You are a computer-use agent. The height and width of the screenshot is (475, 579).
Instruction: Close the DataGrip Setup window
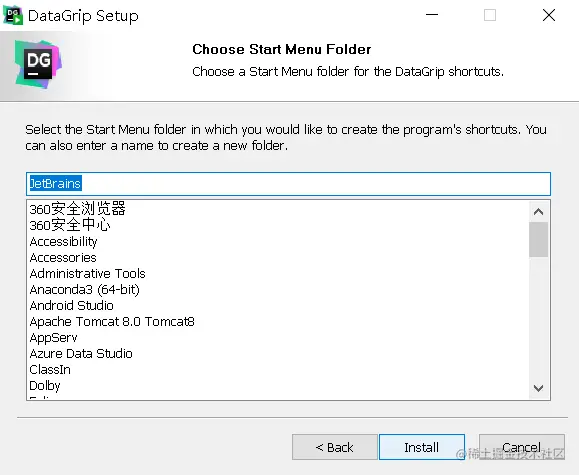549,15
